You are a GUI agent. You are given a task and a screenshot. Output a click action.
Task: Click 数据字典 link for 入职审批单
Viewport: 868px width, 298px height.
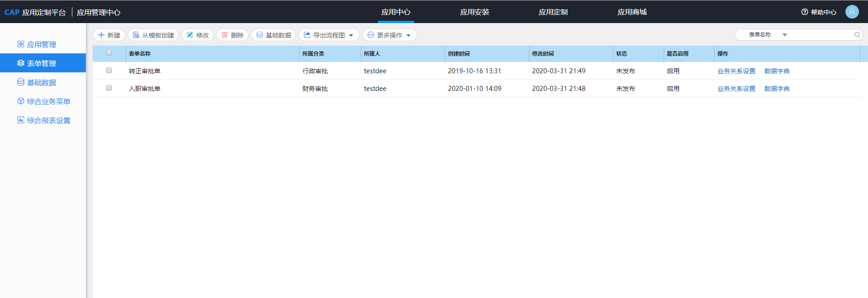coord(777,89)
